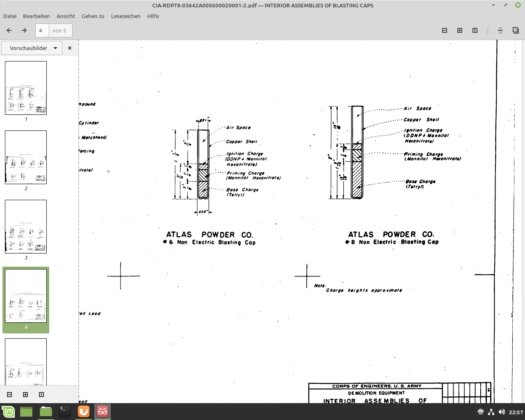The width and height of the screenshot is (525, 420).
Task: Click '#6 Non Electric Blasting Cap' caption
Action: (210, 242)
